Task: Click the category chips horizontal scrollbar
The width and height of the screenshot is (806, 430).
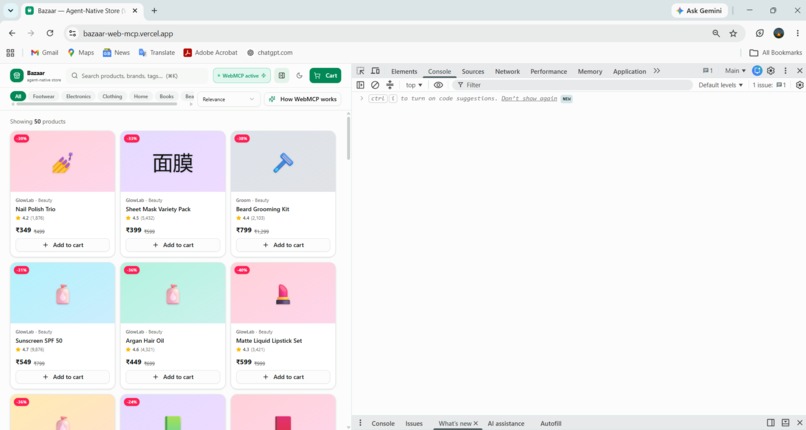Action: point(97,104)
